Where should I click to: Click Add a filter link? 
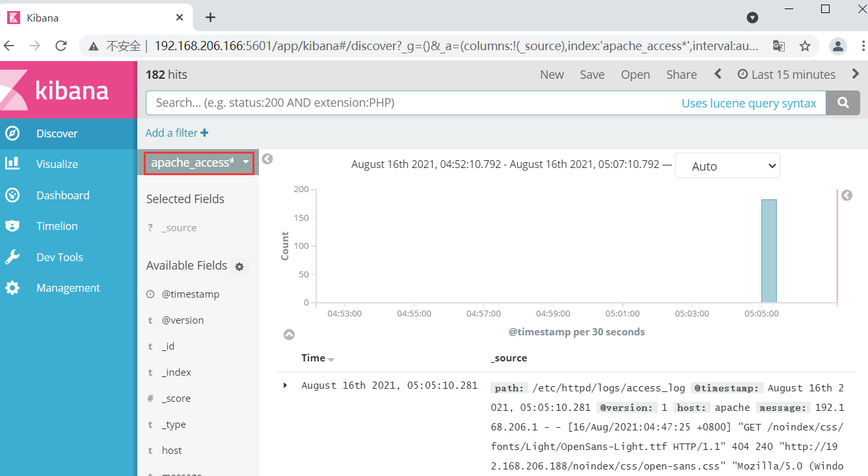coord(177,133)
